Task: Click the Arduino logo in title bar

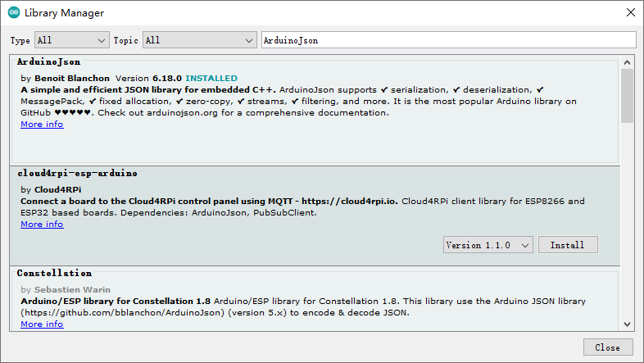Action: click(14, 13)
